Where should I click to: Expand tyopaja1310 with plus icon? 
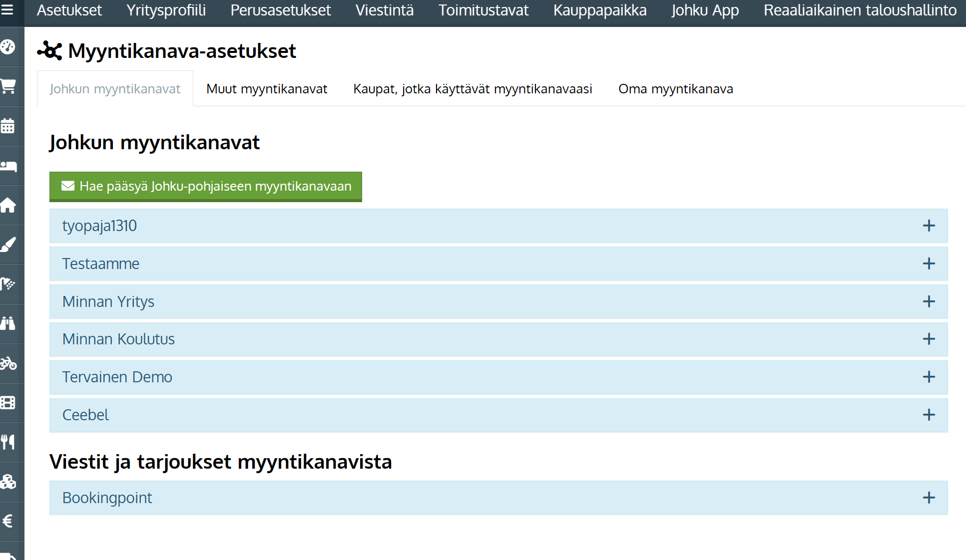(929, 226)
